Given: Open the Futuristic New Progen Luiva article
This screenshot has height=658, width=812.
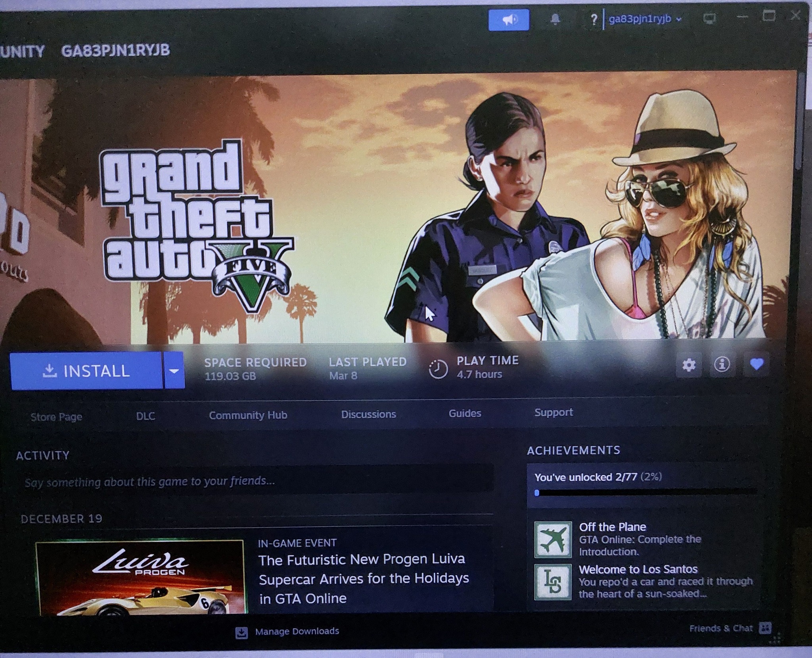Looking at the screenshot, I should click(x=364, y=578).
